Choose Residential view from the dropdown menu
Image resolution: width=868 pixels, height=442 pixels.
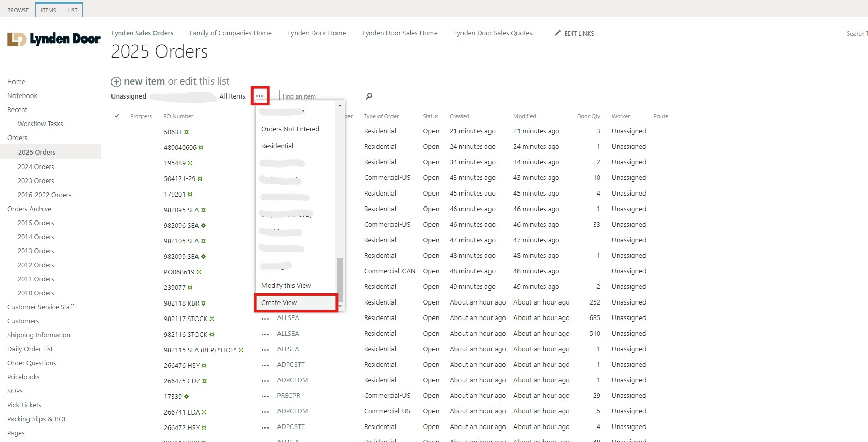(x=296, y=146)
